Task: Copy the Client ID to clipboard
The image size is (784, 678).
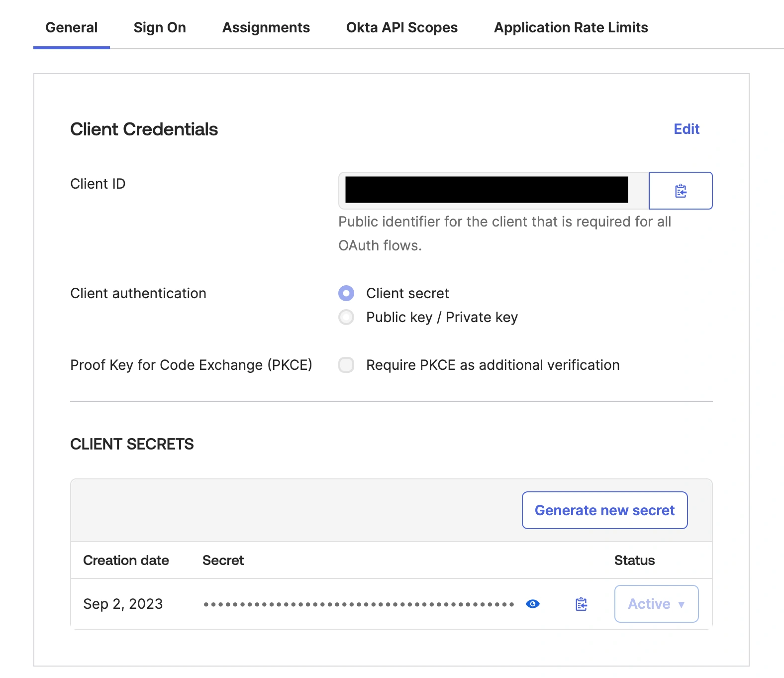Action: pyautogui.click(x=681, y=191)
